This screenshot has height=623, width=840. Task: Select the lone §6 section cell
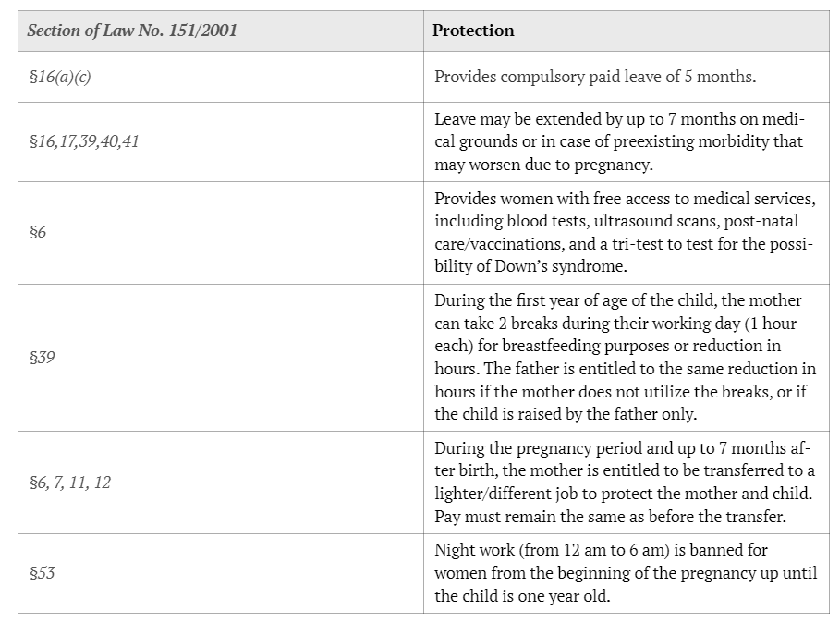pos(38,232)
